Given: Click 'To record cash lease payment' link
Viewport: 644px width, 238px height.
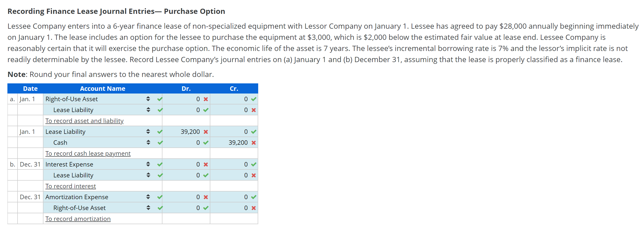Looking at the screenshot, I should coord(88,153).
